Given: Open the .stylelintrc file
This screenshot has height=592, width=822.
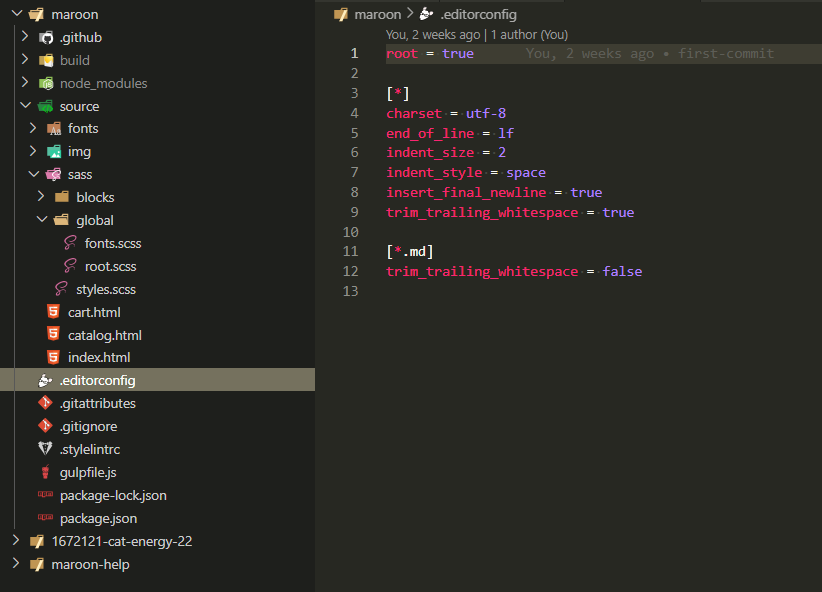Looking at the screenshot, I should (90, 449).
